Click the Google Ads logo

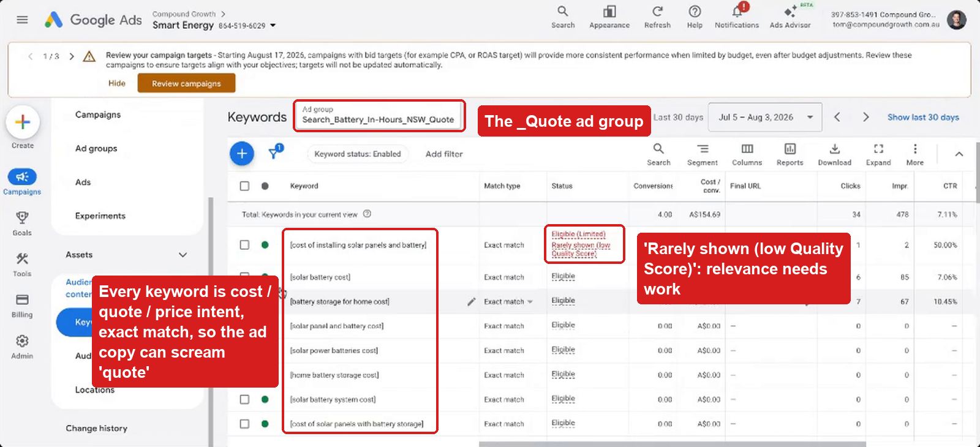point(93,20)
